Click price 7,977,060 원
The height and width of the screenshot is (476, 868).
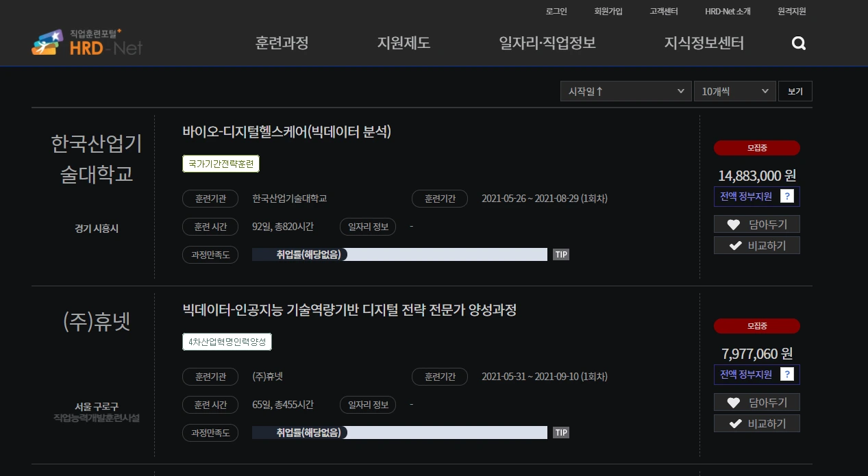756,354
